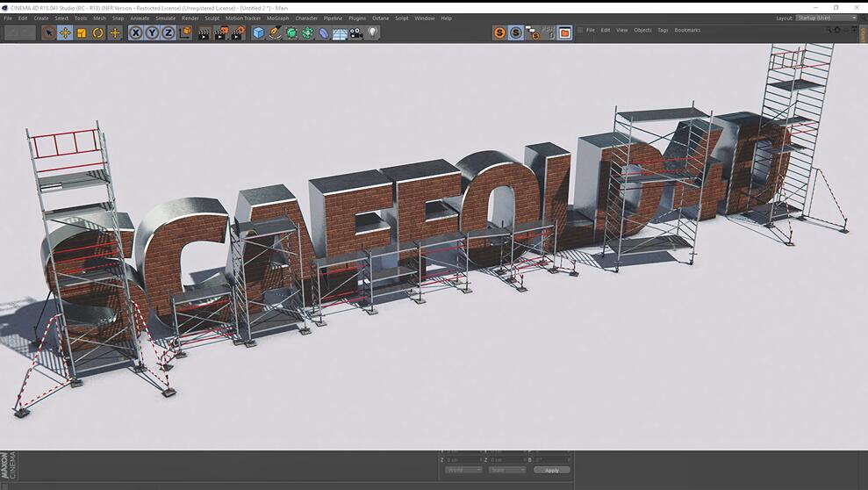868x490 pixels.
Task: Activate the Scale tool
Action: (82, 33)
